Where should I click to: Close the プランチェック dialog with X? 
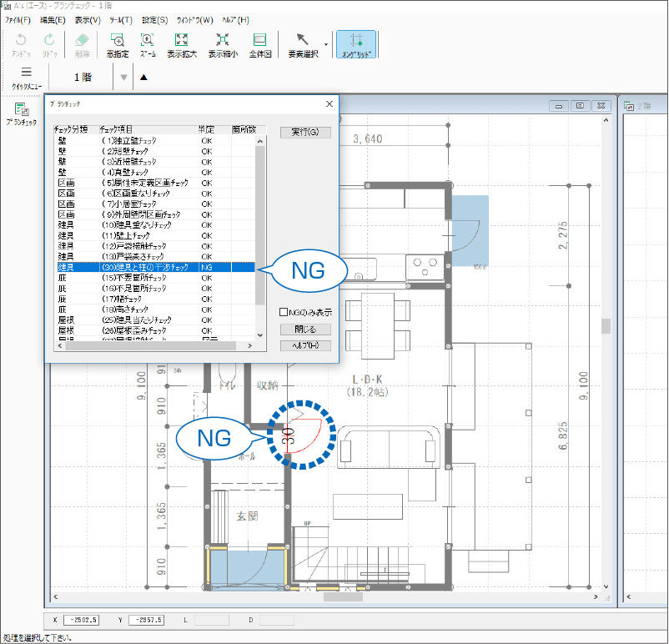tap(329, 103)
